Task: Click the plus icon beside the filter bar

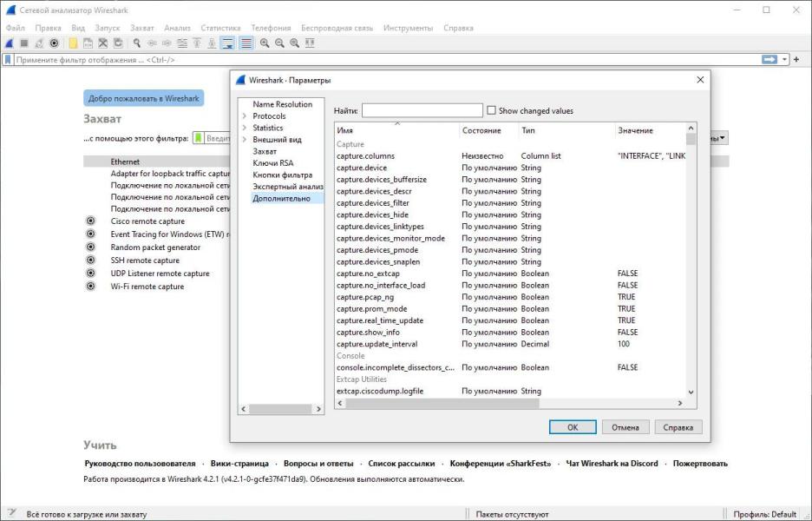Action: point(796,60)
